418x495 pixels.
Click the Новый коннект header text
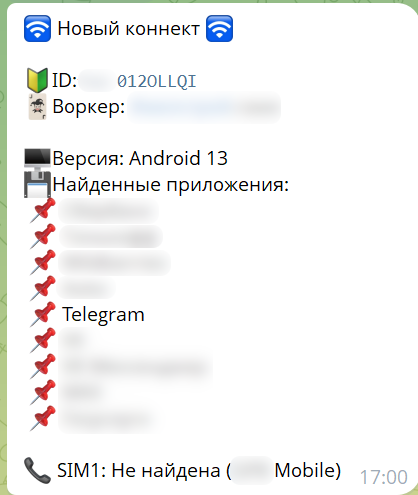(x=128, y=28)
